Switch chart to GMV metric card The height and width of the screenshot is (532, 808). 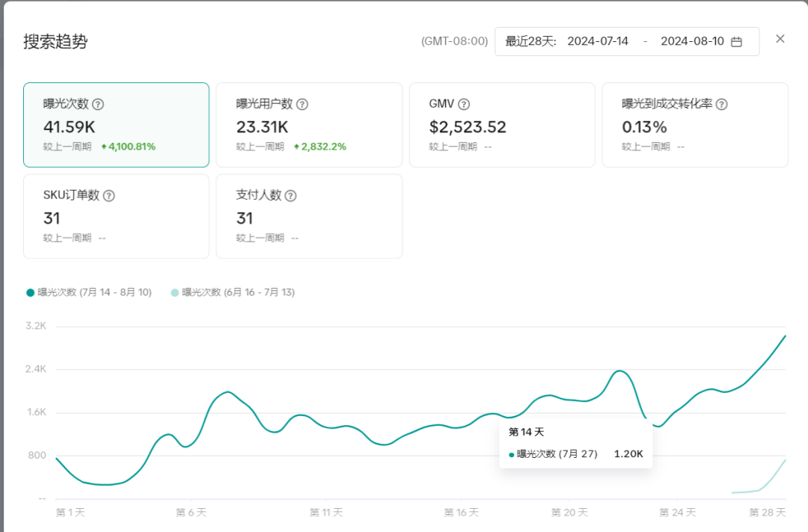(x=502, y=125)
